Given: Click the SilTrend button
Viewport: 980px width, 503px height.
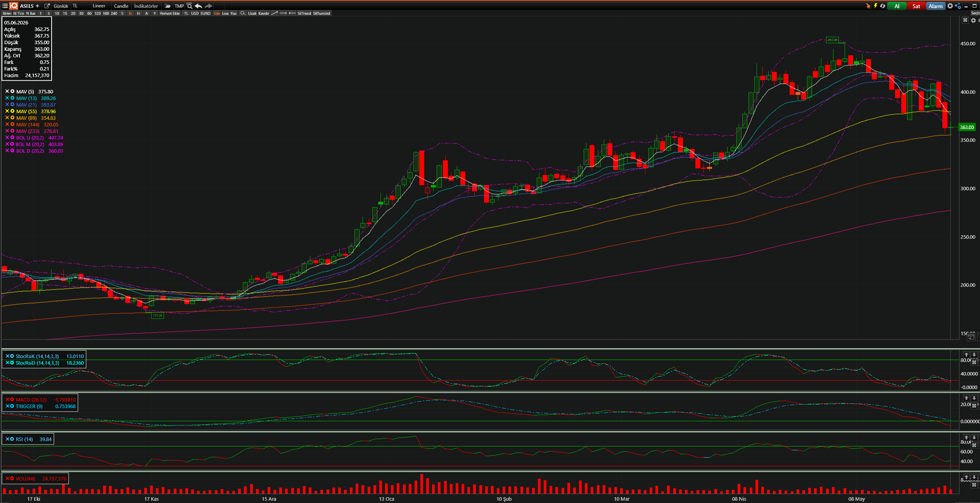Looking at the screenshot, I should (x=304, y=13).
